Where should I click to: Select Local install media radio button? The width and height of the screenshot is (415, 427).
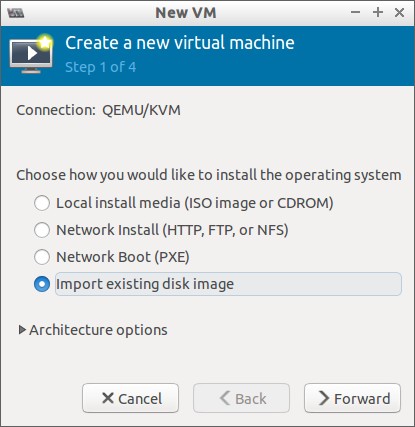click(x=42, y=203)
